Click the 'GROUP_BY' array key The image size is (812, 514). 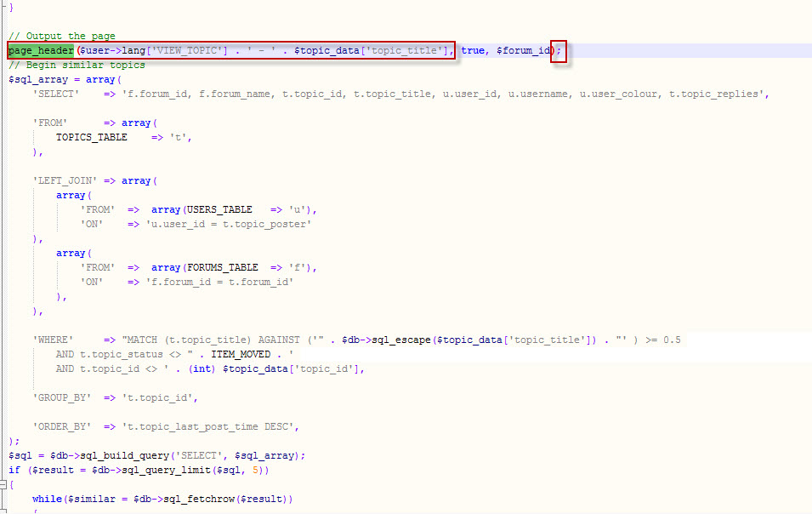pyautogui.click(x=61, y=398)
